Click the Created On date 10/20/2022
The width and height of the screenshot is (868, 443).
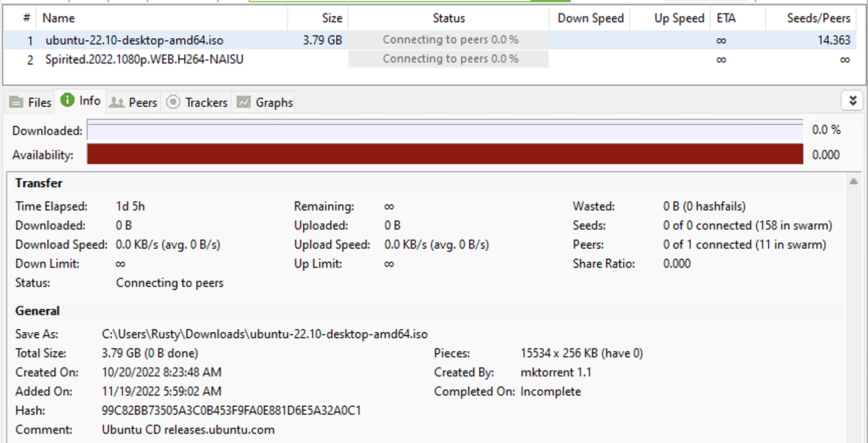coord(162,373)
